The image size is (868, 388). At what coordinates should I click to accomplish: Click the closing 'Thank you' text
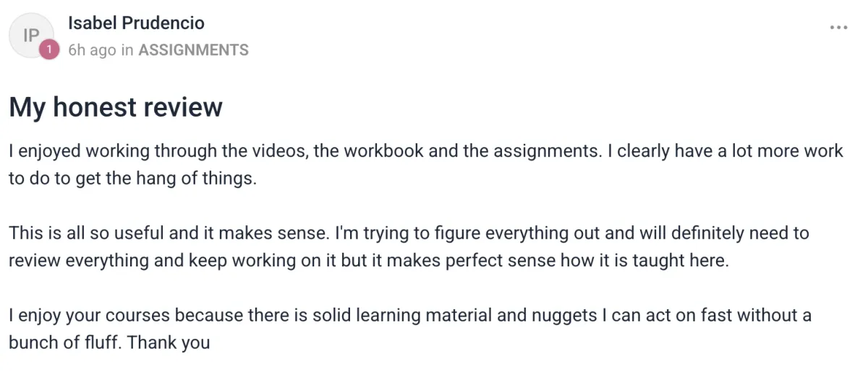point(169,342)
